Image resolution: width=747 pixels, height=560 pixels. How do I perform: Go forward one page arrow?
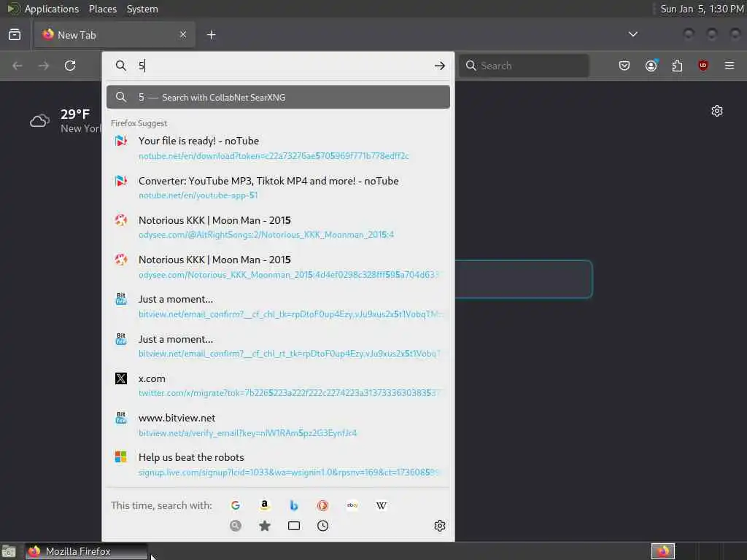coord(44,66)
